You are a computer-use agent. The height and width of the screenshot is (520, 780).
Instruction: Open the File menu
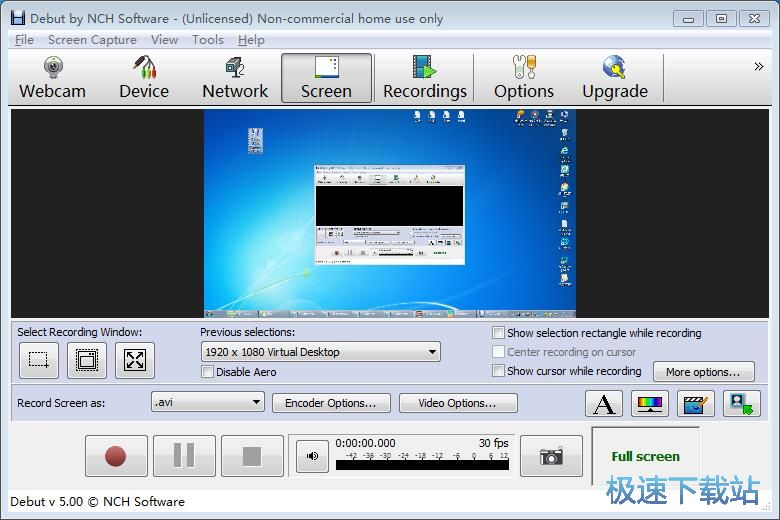point(24,40)
